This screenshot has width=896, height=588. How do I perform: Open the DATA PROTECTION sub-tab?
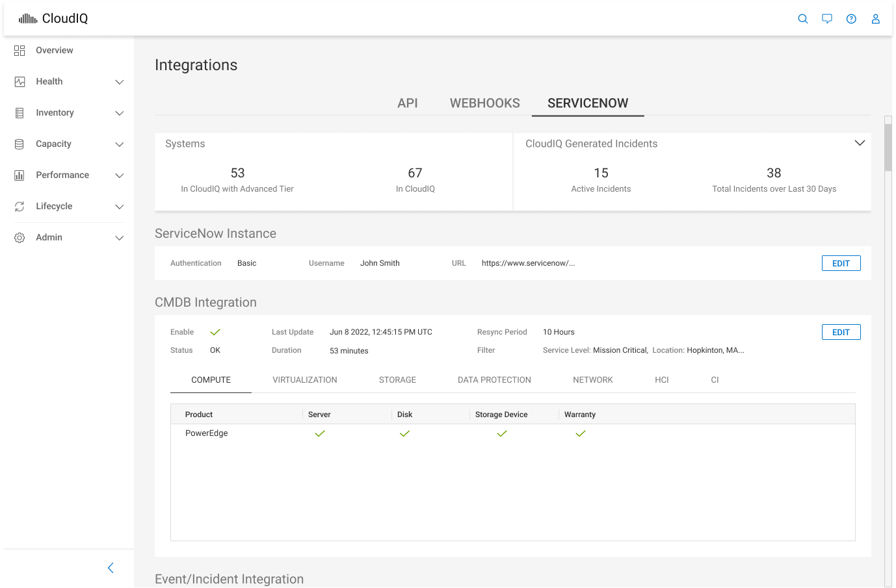[x=494, y=380]
